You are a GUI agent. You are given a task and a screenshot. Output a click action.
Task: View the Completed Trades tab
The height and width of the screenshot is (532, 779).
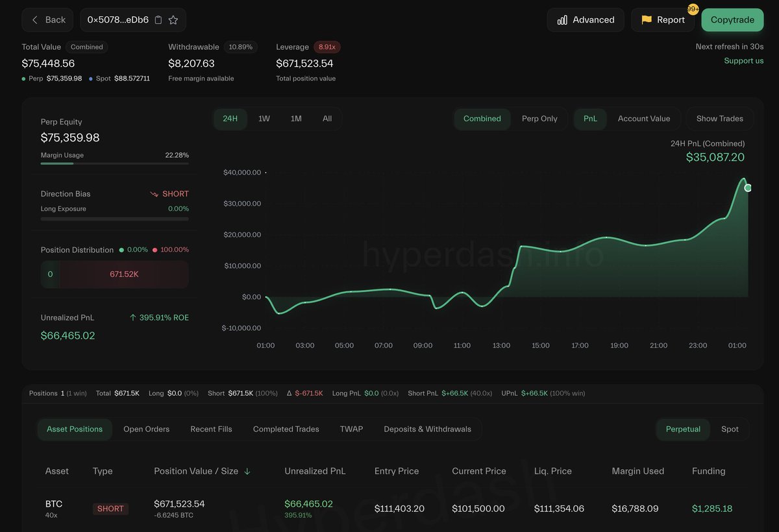(x=286, y=429)
